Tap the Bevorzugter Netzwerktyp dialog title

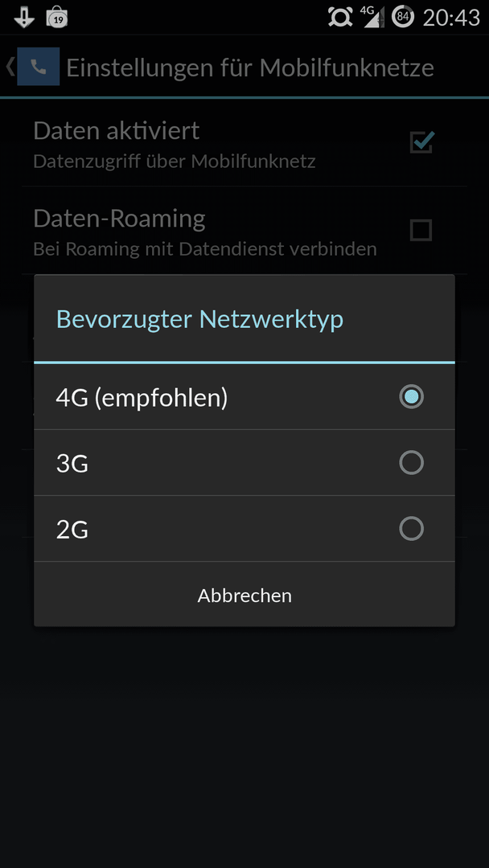tap(199, 319)
